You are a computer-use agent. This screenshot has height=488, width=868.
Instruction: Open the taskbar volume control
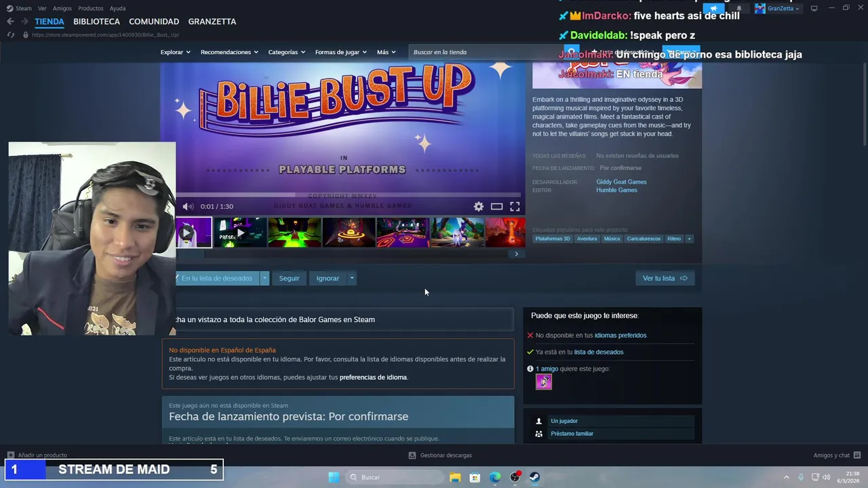pyautogui.click(x=827, y=477)
